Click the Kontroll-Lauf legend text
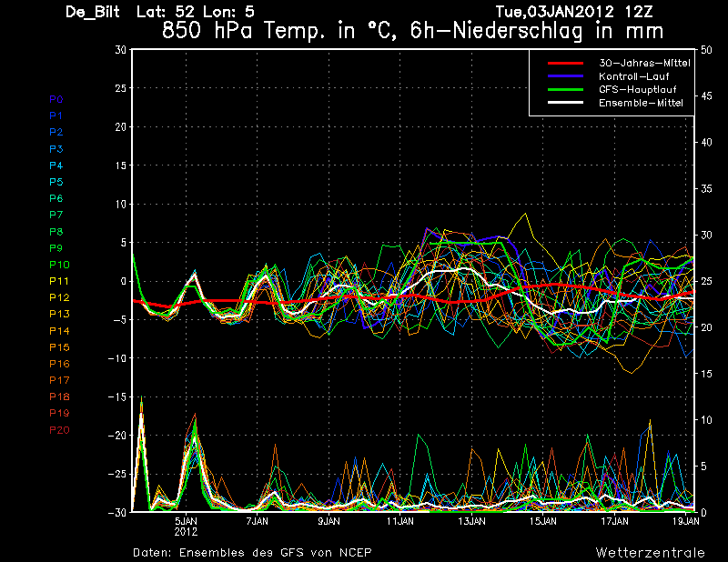The width and height of the screenshot is (728, 562). pyautogui.click(x=633, y=76)
